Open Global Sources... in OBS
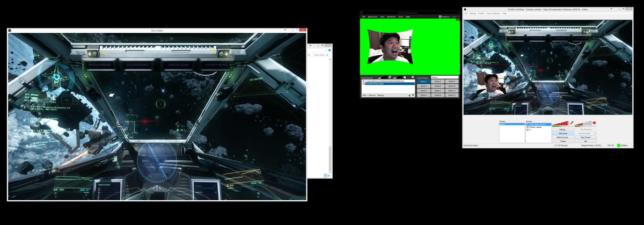 [563, 137]
